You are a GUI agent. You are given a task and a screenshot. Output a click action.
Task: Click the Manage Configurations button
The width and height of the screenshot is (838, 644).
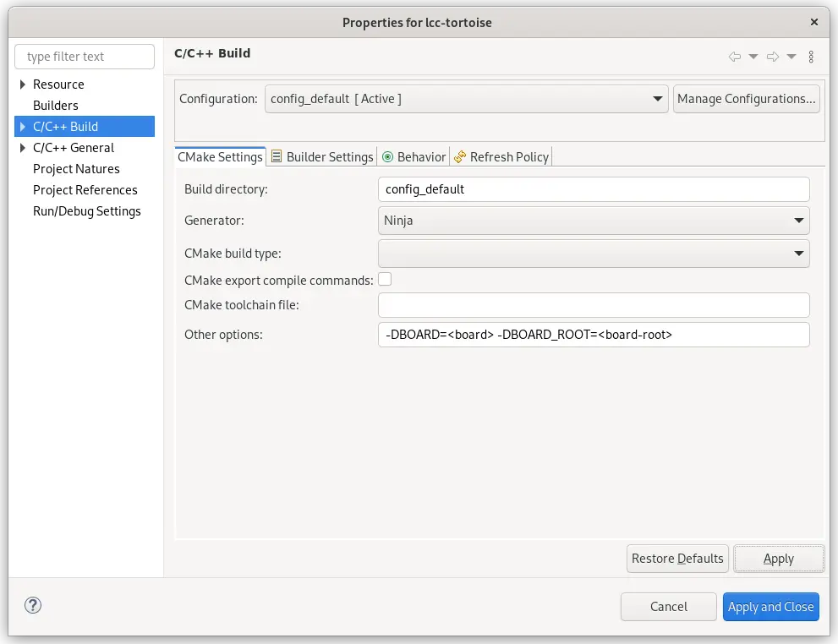pyautogui.click(x=746, y=99)
